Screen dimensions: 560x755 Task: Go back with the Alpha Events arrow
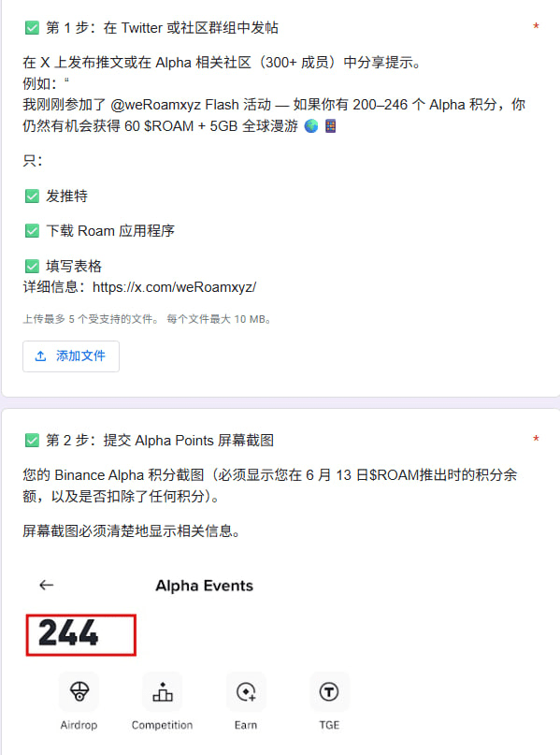coord(46,585)
